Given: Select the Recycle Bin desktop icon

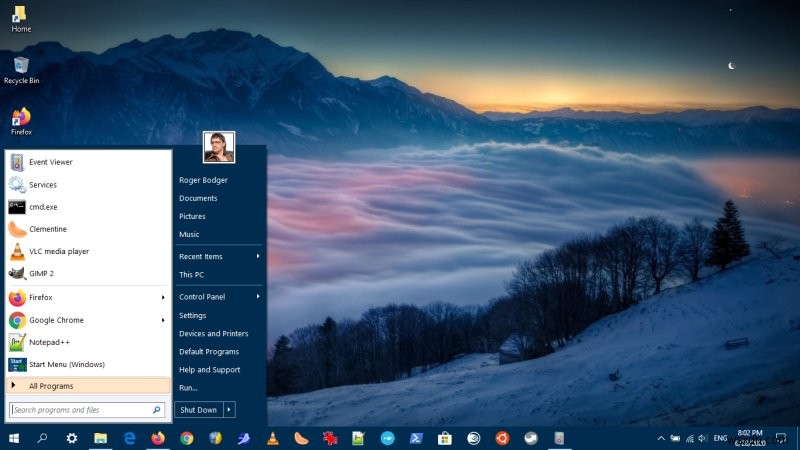Looking at the screenshot, I should (21, 71).
